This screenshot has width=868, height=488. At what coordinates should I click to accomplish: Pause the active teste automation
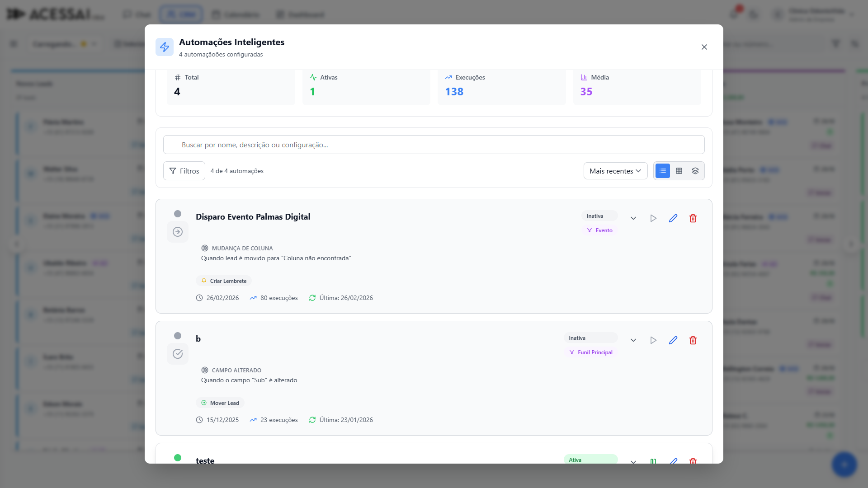coord(653,461)
